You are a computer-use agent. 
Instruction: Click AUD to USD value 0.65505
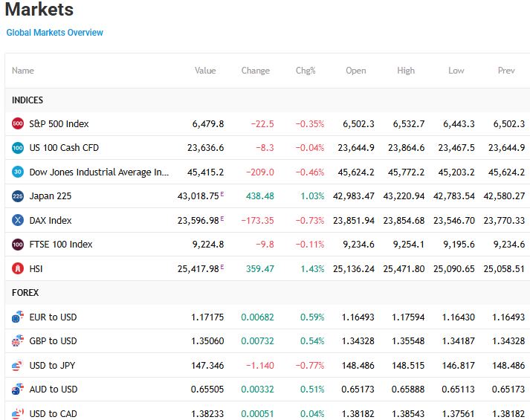coord(207,390)
